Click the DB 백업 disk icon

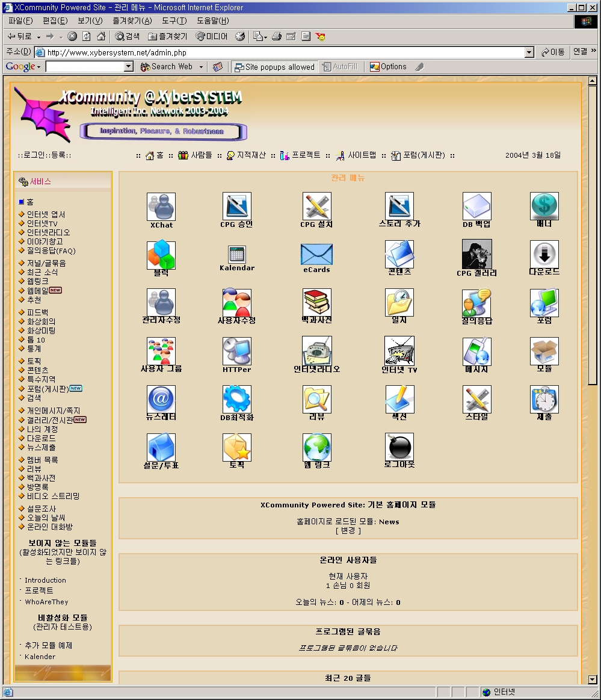[x=476, y=206]
